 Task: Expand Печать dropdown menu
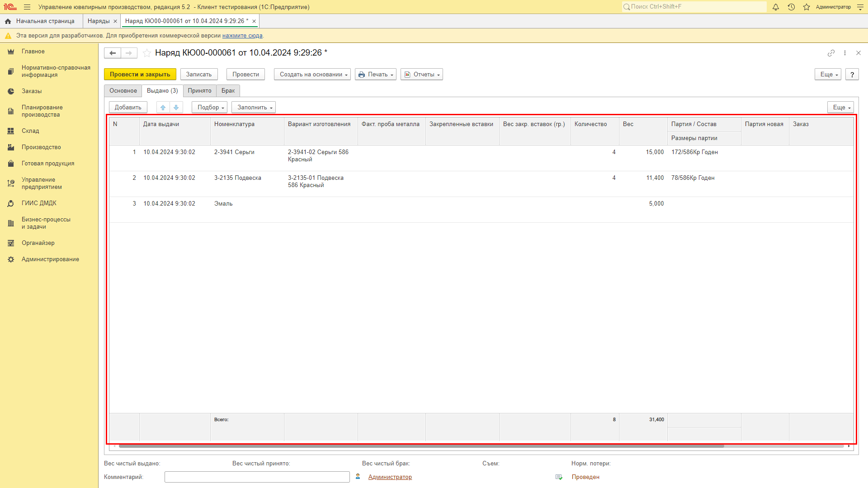(376, 75)
